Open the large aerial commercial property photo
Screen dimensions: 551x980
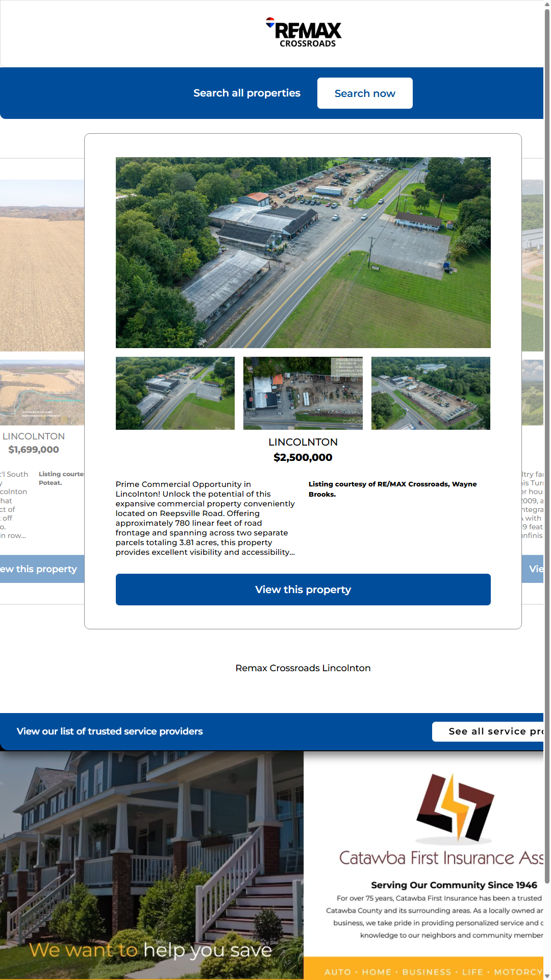pos(303,252)
